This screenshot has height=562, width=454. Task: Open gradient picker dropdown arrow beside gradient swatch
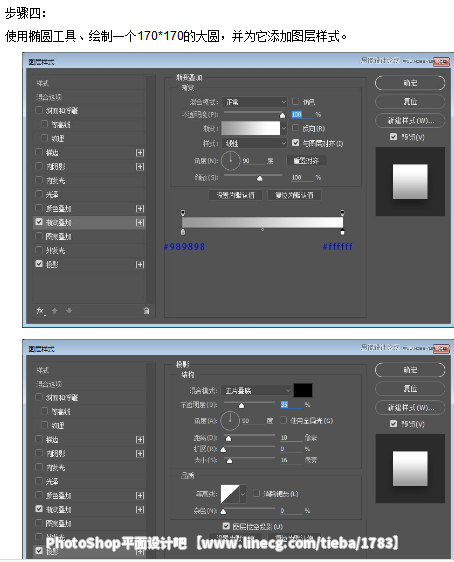click(x=284, y=128)
